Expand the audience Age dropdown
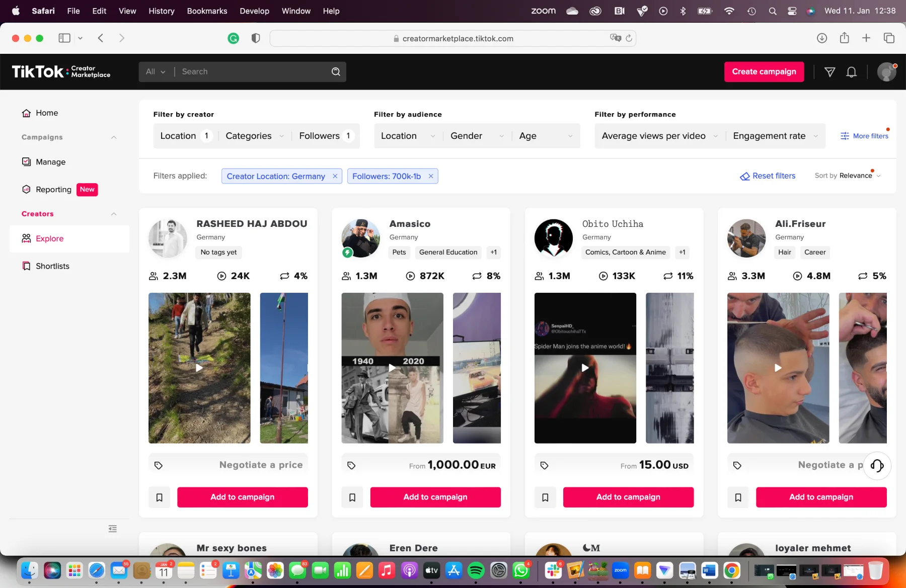 pyautogui.click(x=546, y=136)
